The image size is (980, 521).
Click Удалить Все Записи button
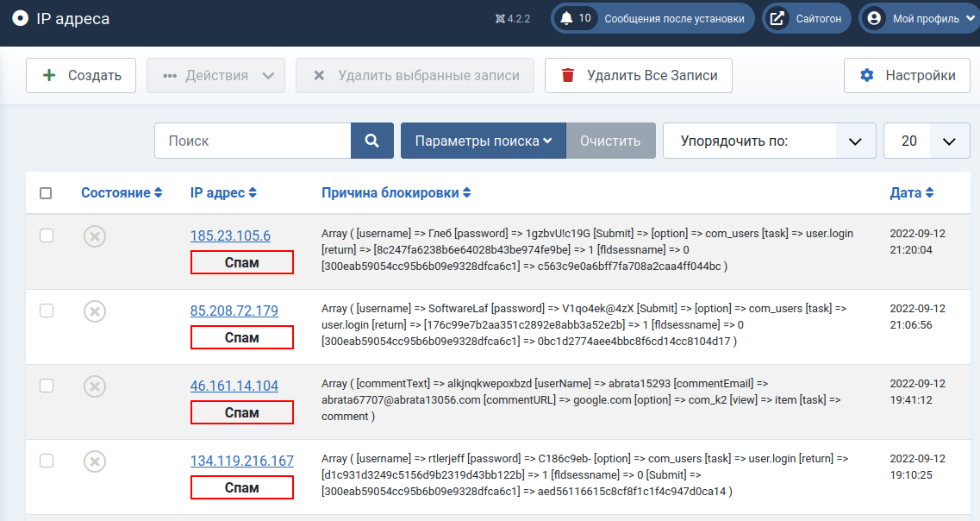point(638,76)
